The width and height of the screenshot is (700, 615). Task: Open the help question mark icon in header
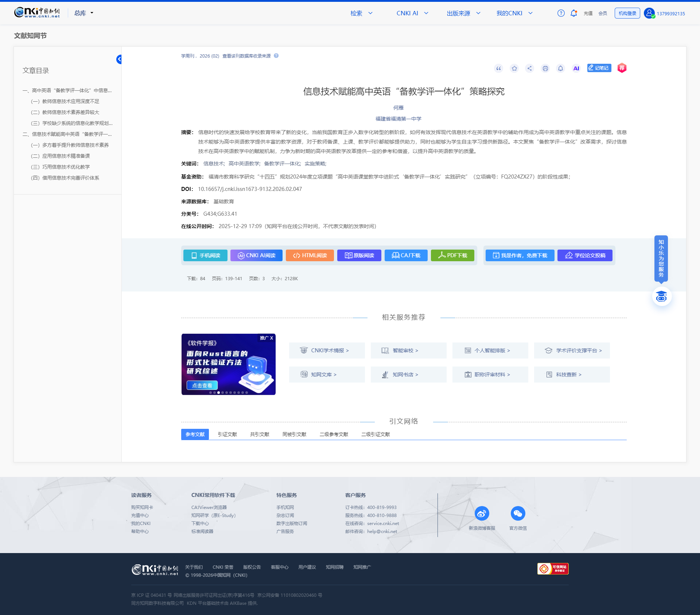(561, 13)
